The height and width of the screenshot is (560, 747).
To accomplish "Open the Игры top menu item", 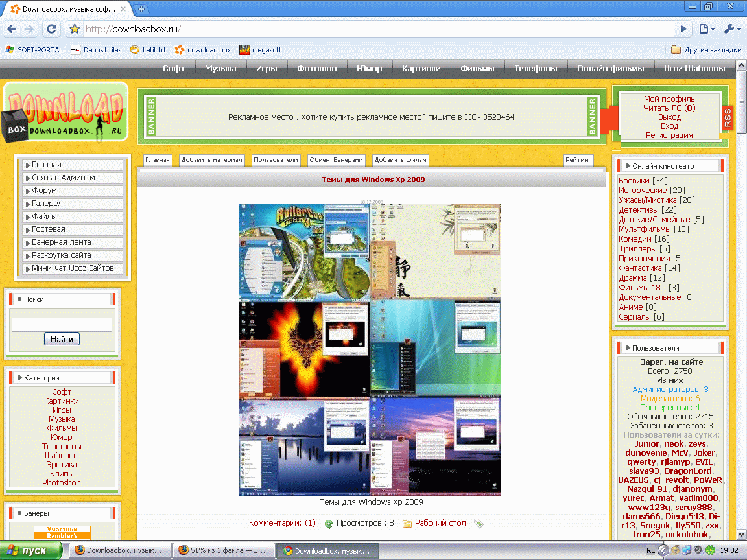I will coord(267,69).
